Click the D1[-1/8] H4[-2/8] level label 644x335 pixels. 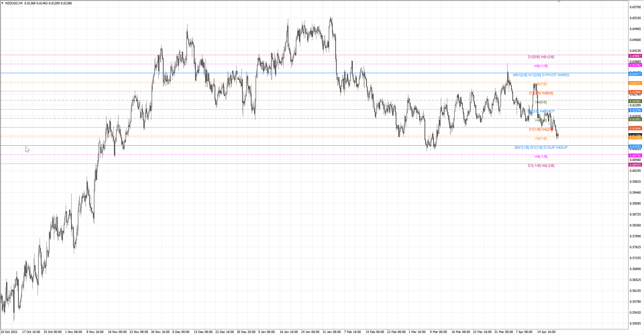541,166
